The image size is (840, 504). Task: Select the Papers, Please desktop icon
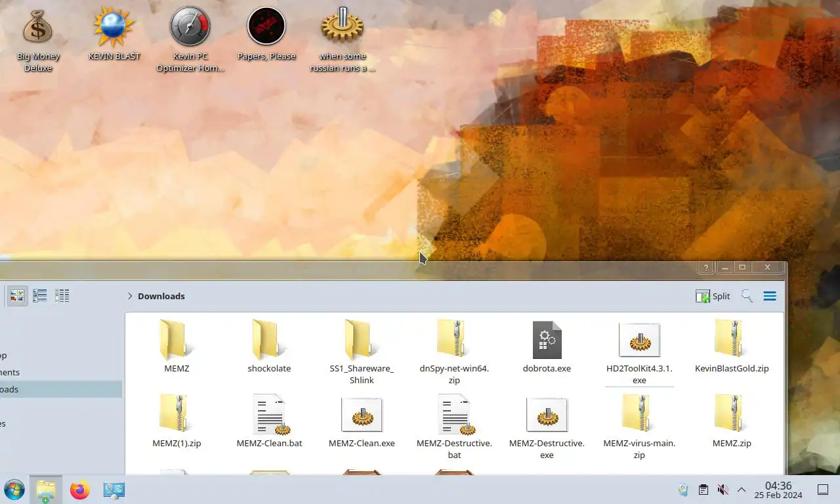click(266, 34)
